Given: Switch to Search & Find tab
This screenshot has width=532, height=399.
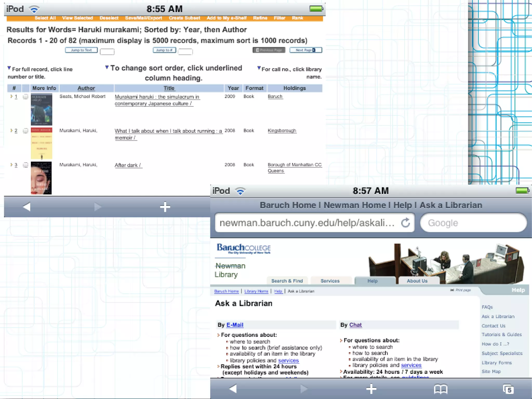Looking at the screenshot, I should click(287, 281).
